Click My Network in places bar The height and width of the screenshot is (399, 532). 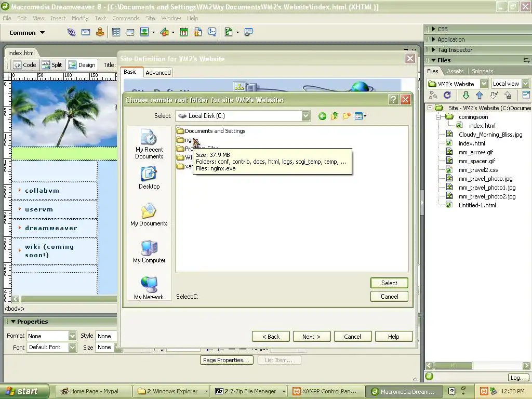click(149, 288)
